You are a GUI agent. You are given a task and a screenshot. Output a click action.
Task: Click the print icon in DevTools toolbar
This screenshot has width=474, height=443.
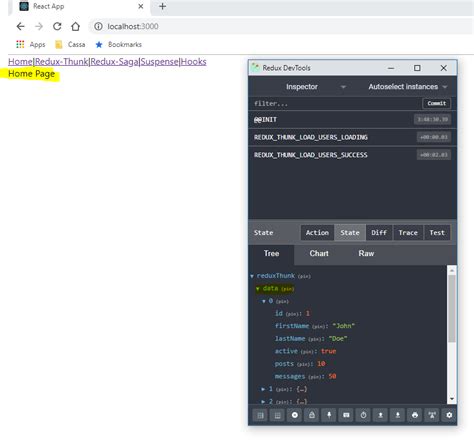415,415
